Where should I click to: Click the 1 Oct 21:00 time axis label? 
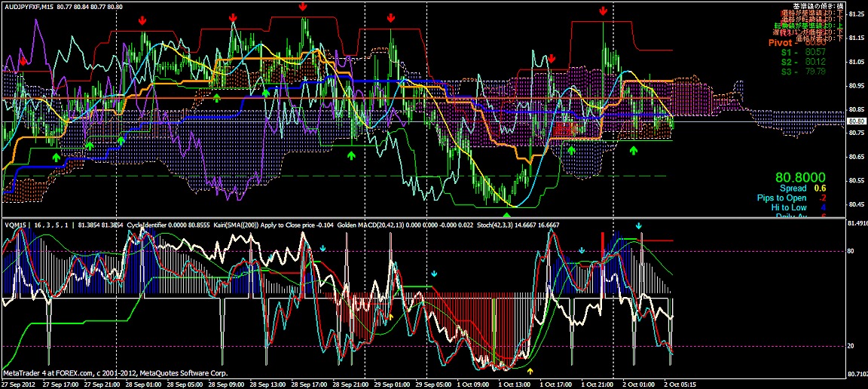[x=598, y=384]
